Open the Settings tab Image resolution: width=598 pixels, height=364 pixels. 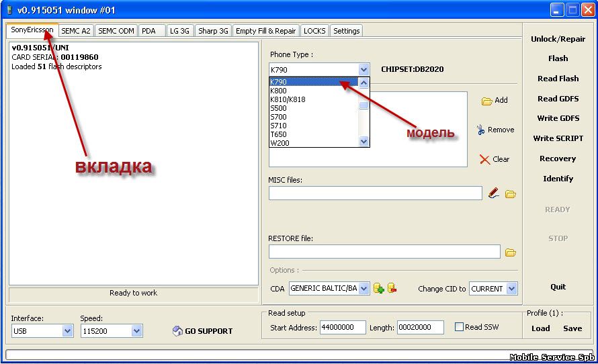pos(346,31)
